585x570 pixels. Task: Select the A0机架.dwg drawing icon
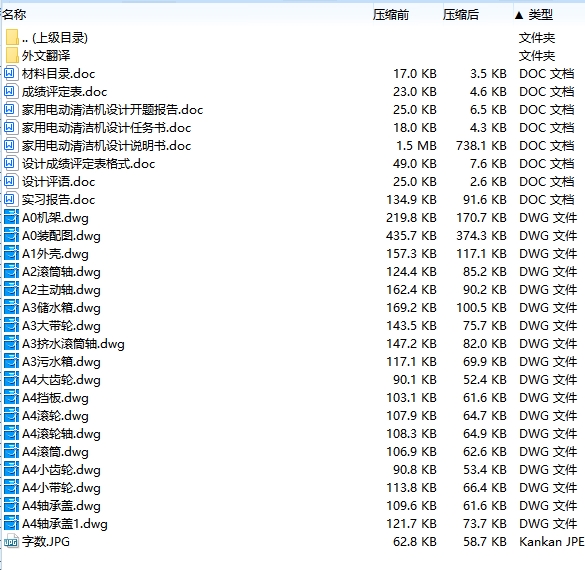click(11, 217)
